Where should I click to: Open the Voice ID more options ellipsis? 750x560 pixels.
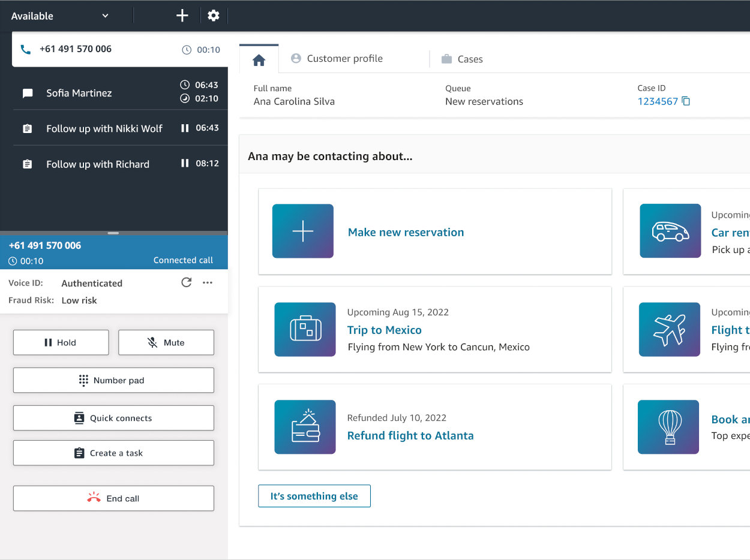coord(208,282)
